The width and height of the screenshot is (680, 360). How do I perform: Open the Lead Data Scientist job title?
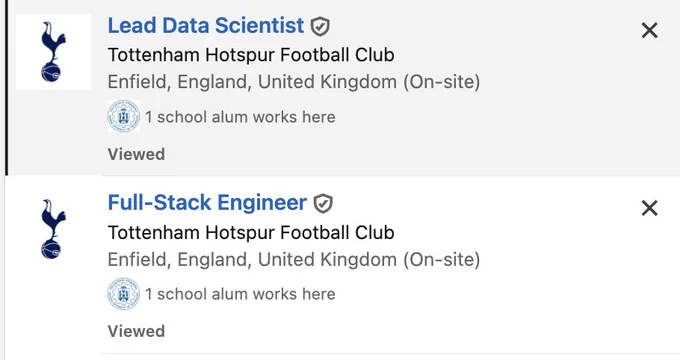click(206, 26)
